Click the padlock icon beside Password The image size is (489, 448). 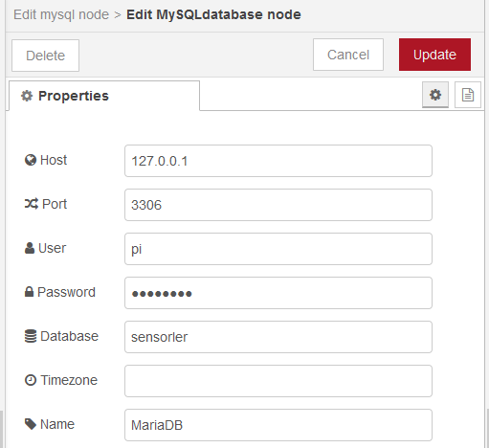coord(29,292)
